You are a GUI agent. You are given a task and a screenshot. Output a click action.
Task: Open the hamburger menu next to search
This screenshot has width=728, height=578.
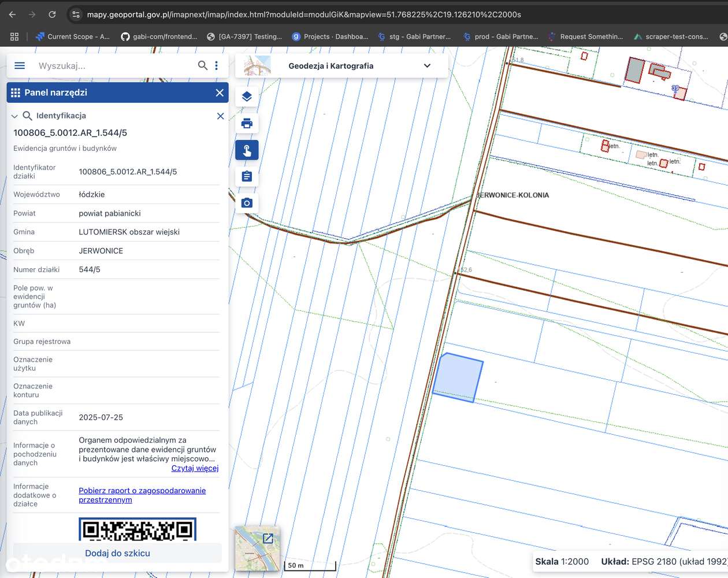(x=20, y=66)
